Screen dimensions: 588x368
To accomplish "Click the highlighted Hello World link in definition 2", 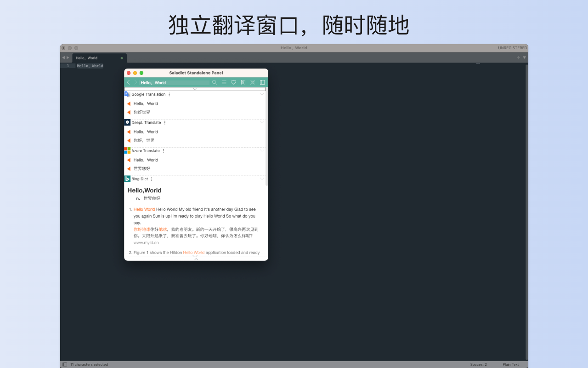I will [x=194, y=253].
